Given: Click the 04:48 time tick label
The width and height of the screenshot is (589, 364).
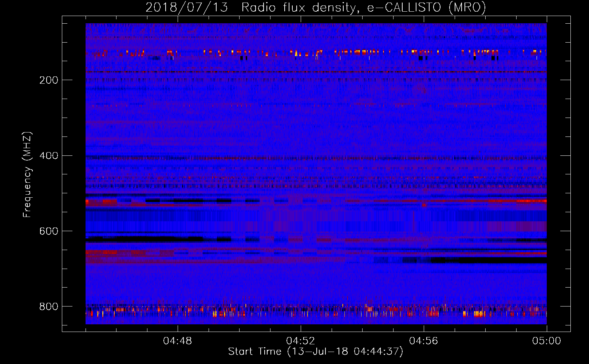Looking at the screenshot, I should tap(178, 341).
